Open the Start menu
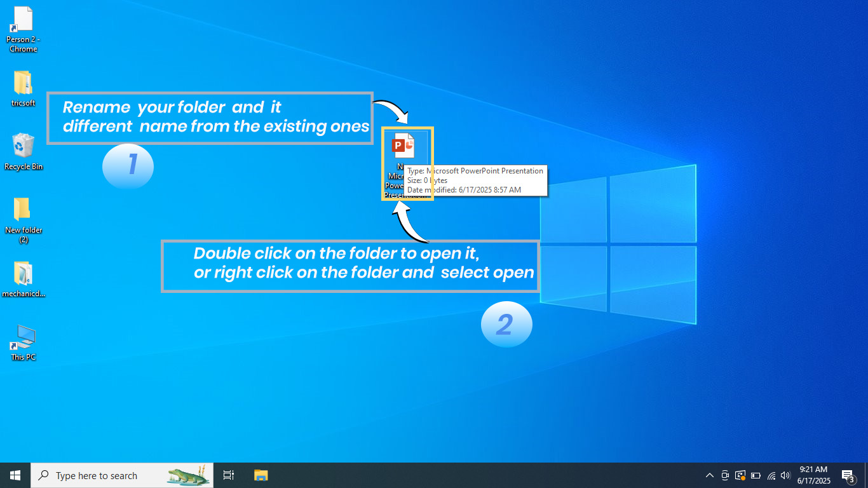Viewport: 868px width, 488px height. 14,475
